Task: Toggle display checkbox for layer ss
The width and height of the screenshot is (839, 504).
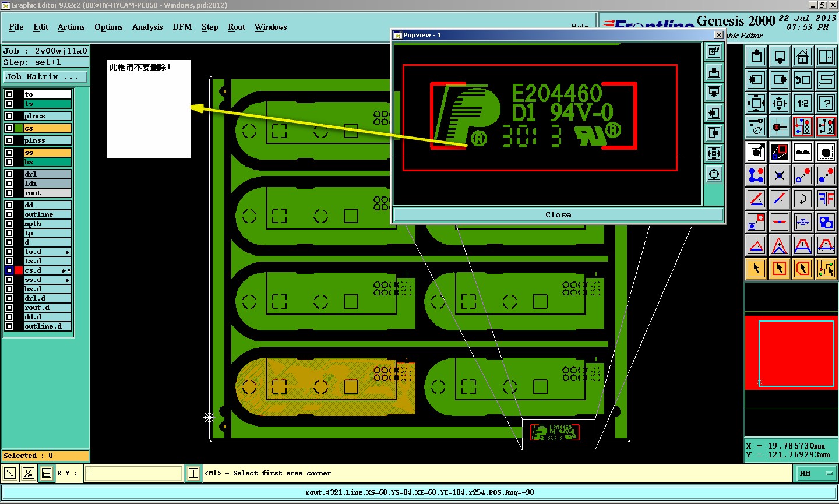Action: (x=9, y=153)
